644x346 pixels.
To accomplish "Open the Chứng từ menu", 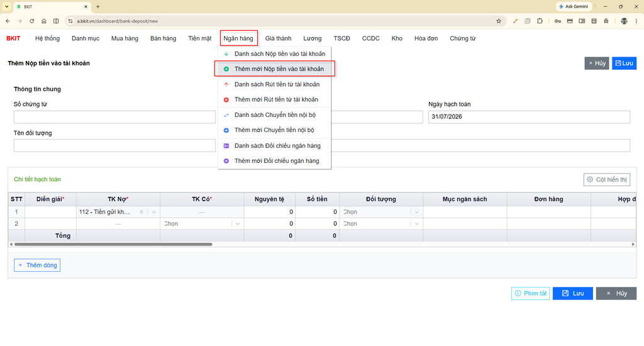I will tap(462, 38).
